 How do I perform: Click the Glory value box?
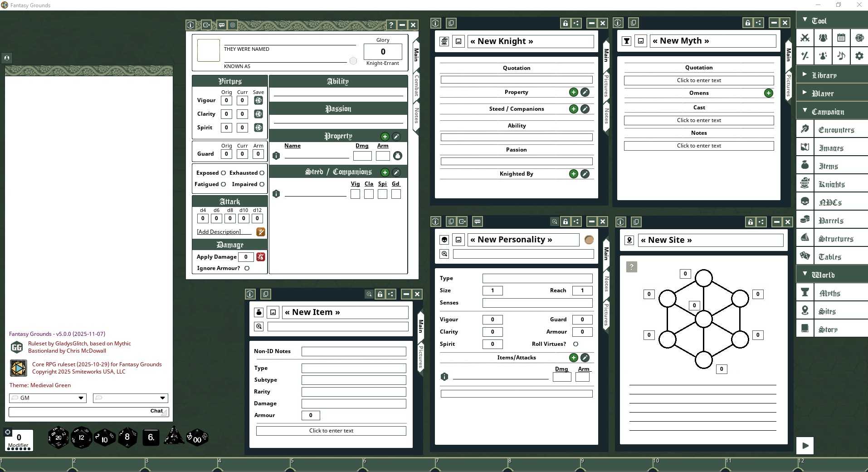[383, 52]
